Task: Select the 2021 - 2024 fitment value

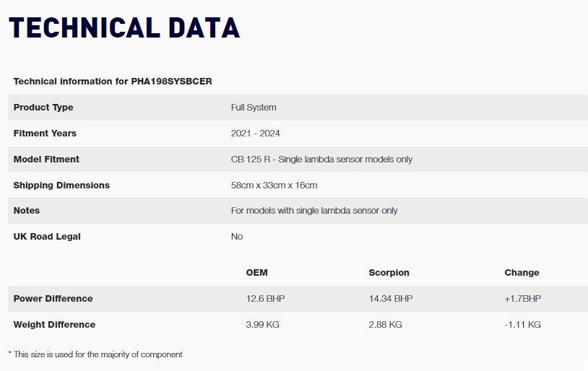Action: tap(256, 133)
